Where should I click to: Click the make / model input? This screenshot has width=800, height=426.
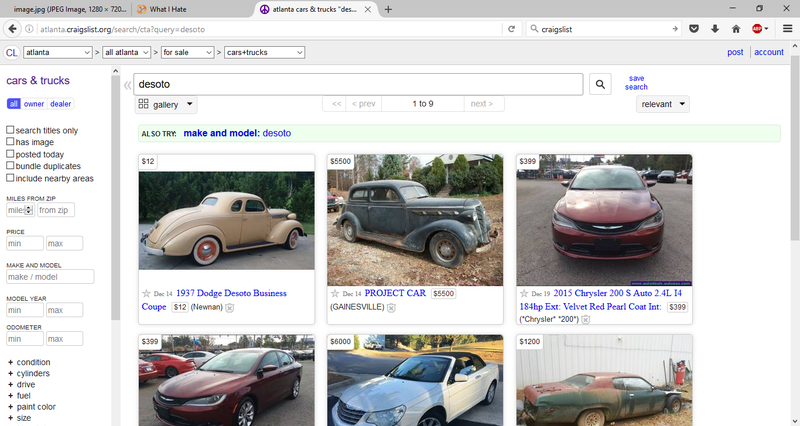click(x=50, y=277)
